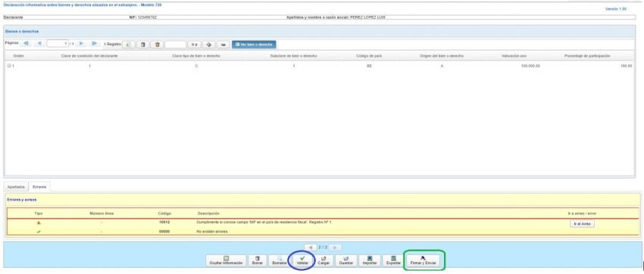Click the Exportar button
Image resolution: width=644 pixels, height=274 pixels.
tap(393, 260)
